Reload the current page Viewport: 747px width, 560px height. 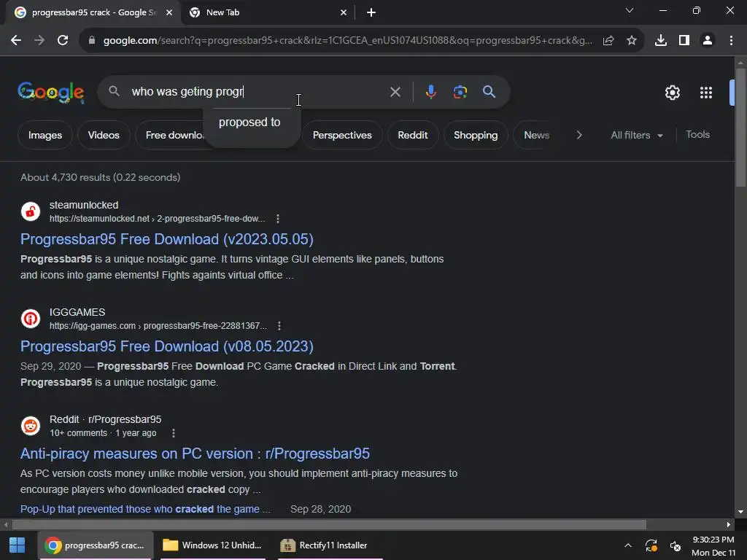[x=63, y=41]
